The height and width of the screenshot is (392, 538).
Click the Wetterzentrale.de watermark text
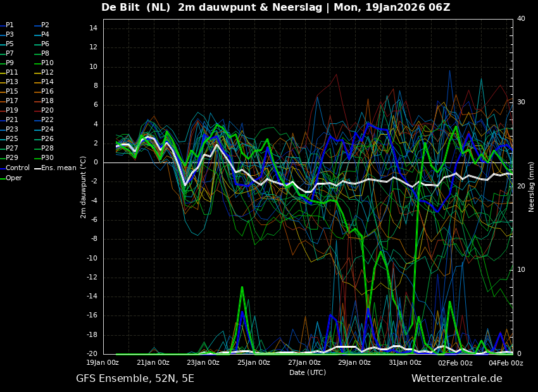pyautogui.click(x=456, y=379)
